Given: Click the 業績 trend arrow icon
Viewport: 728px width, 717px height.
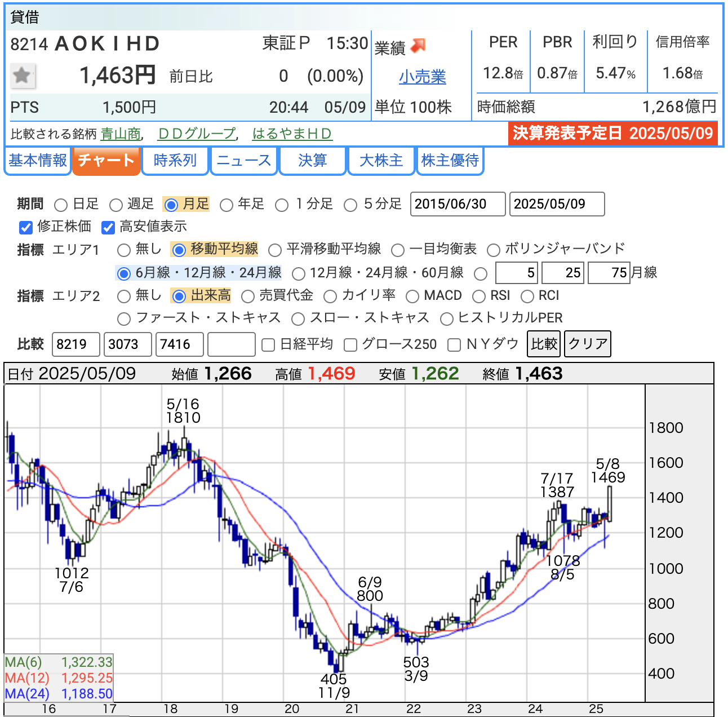Looking at the screenshot, I should tap(418, 45).
